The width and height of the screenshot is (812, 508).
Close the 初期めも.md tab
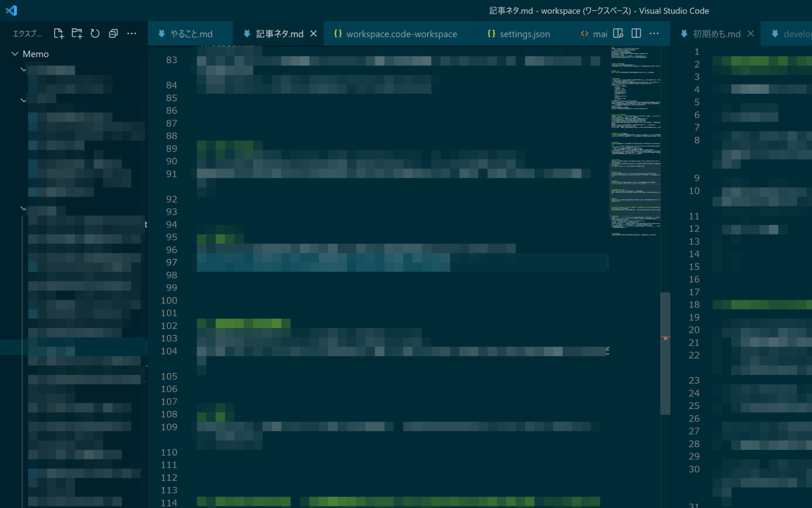click(751, 34)
